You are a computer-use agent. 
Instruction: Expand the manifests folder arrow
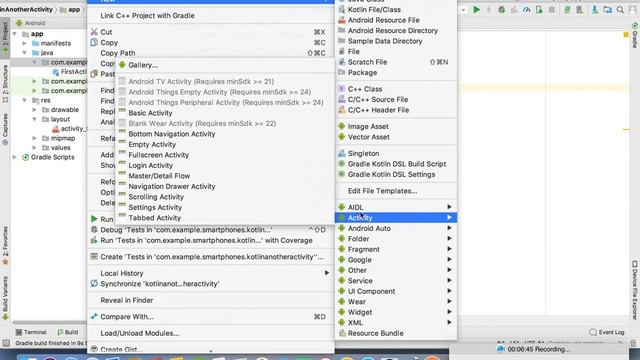coord(24,43)
